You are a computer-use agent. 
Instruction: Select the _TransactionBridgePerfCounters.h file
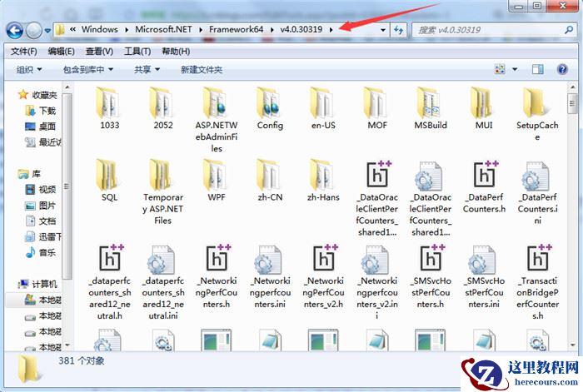click(537, 282)
